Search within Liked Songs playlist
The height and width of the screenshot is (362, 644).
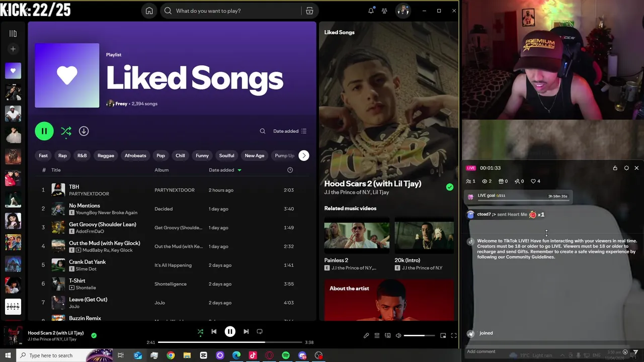click(x=263, y=131)
